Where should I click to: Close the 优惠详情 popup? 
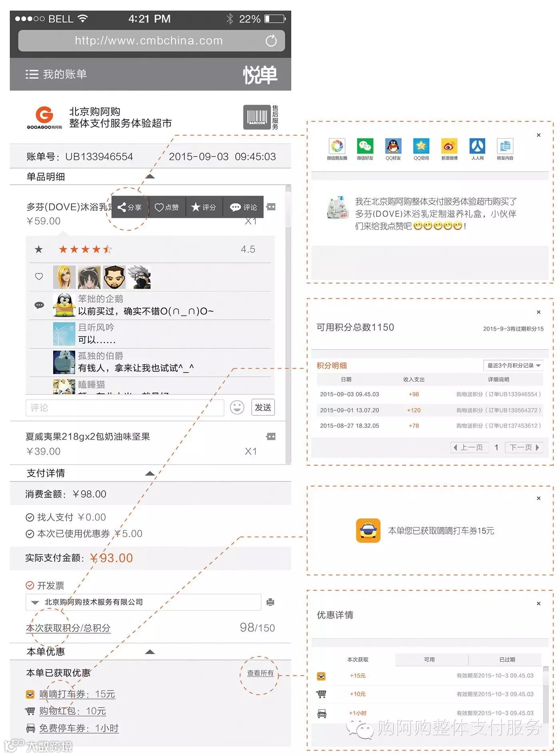click(x=539, y=603)
